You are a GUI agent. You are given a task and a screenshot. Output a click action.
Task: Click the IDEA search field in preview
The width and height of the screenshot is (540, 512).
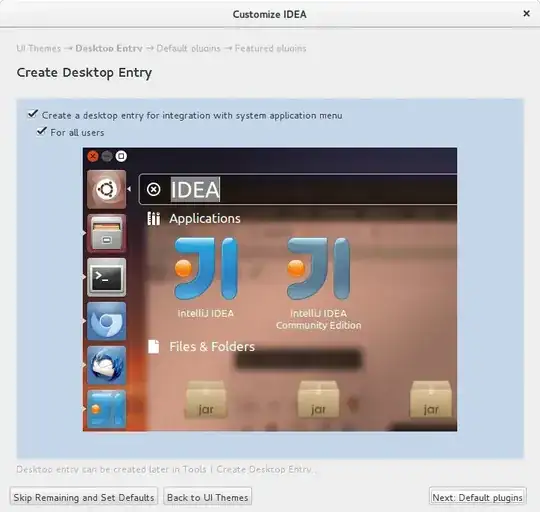(298, 189)
